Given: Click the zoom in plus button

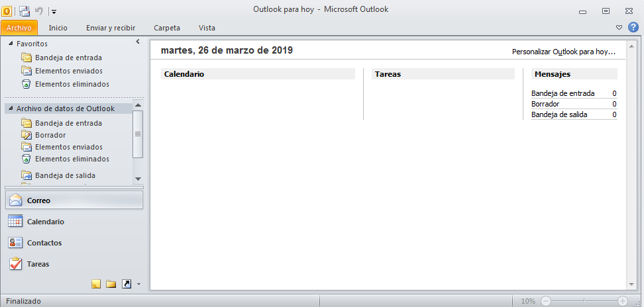Looking at the screenshot, I should click(623, 301).
